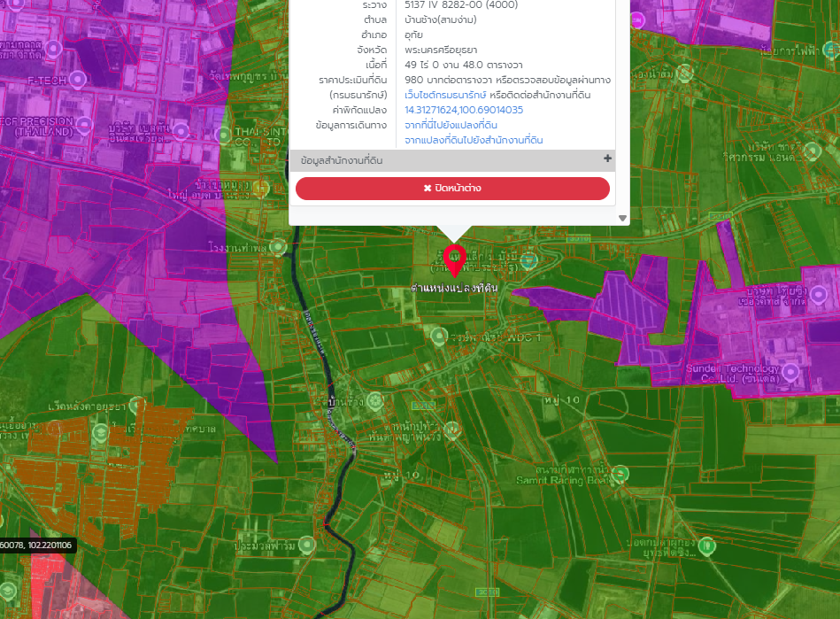Screen dimensions: 840x619
Task: Click the parcel coordinates link 14.31271624,100.69014035
Action: pos(464,110)
